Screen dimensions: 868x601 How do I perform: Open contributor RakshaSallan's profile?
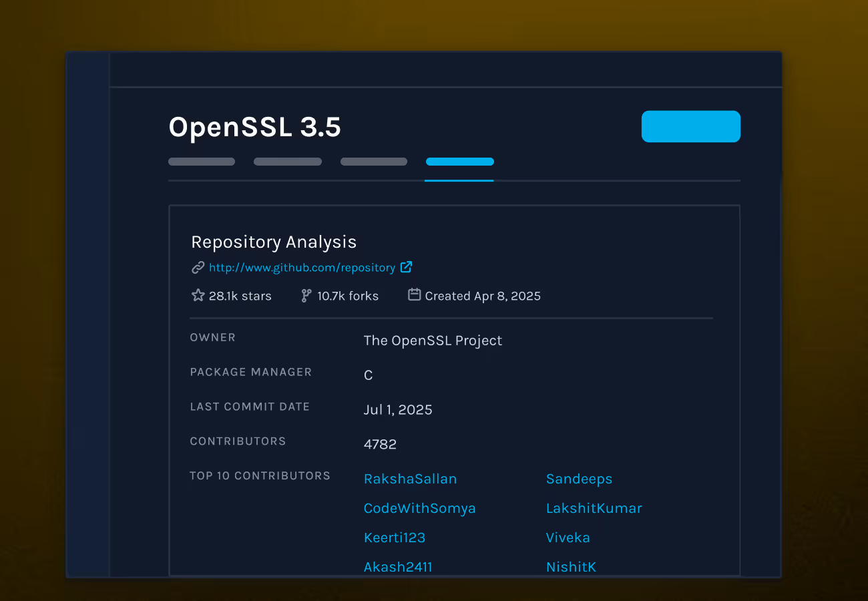[410, 479]
